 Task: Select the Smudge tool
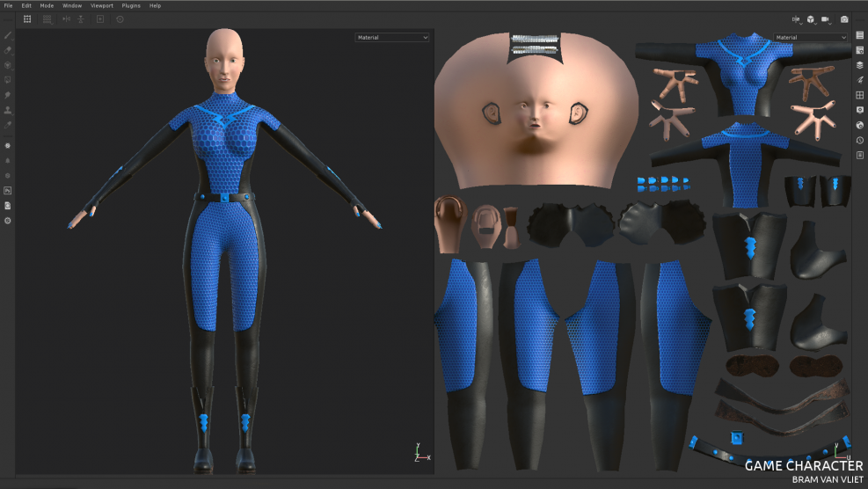click(x=8, y=94)
